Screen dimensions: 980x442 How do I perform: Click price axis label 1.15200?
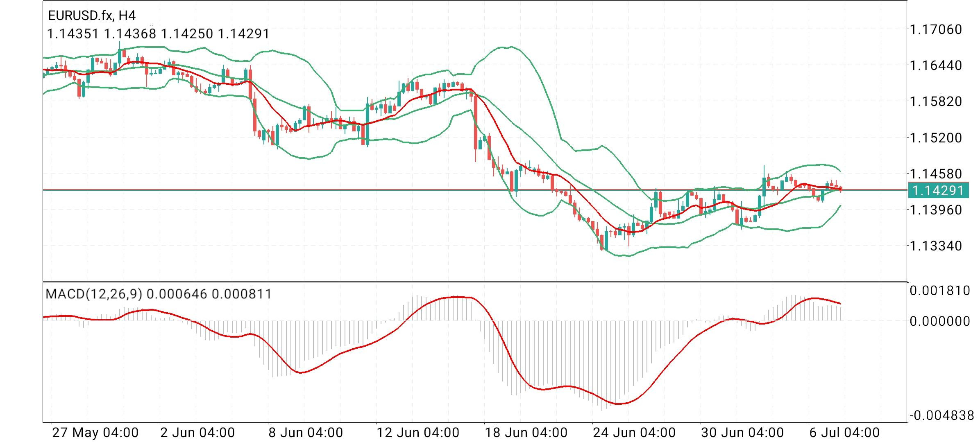[x=936, y=138]
